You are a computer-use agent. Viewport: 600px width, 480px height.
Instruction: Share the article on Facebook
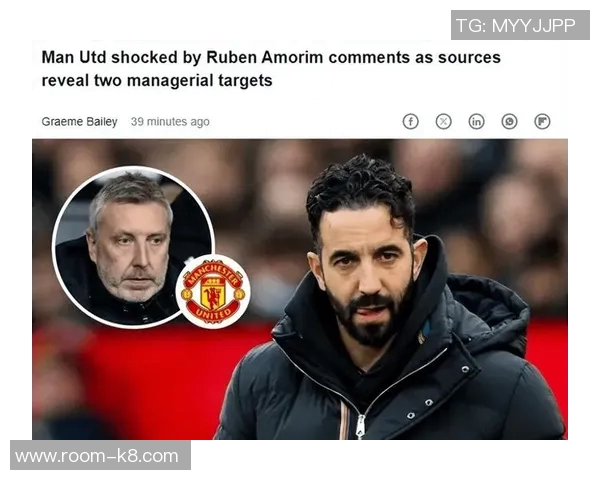[411, 122]
